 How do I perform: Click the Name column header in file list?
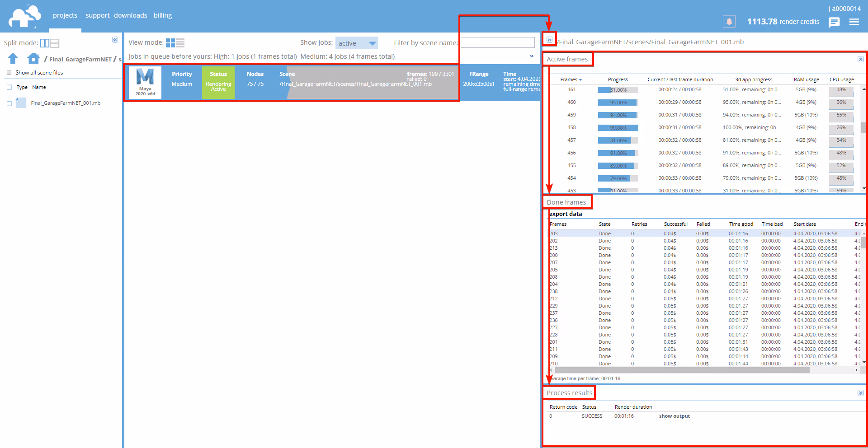click(x=39, y=87)
